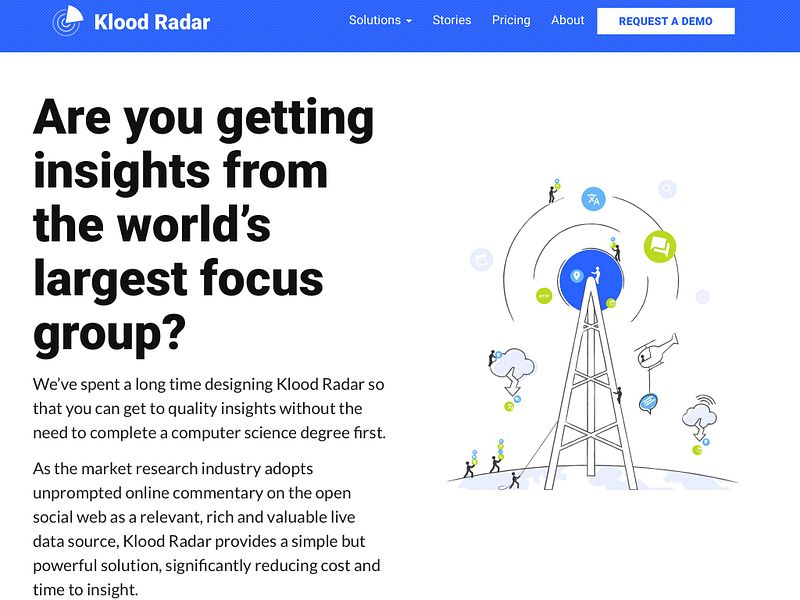Screen dimensions: 800x600
Task: Navigate to the About page
Action: [x=567, y=20]
